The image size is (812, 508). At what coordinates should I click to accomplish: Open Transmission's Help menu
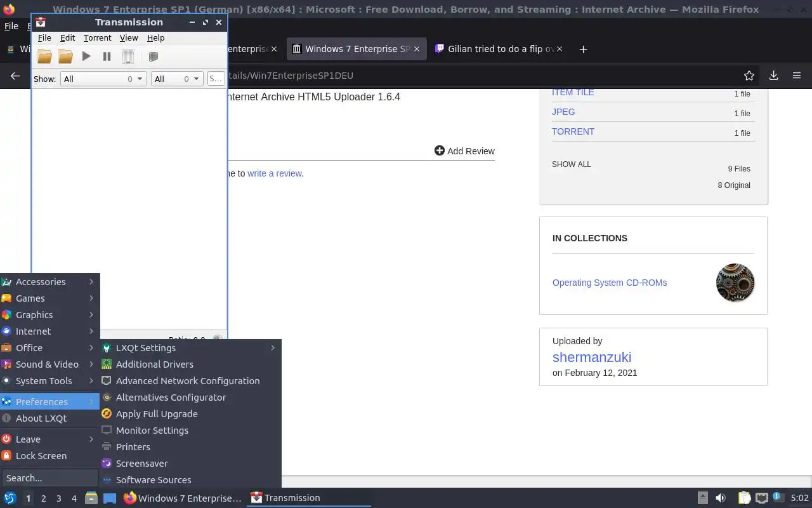coord(155,38)
